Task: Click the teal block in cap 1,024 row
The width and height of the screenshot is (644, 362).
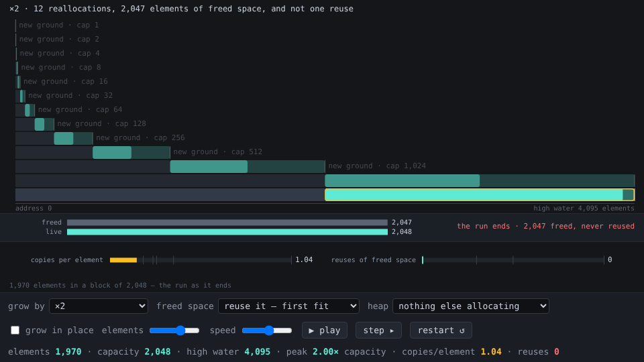Action: [x=209, y=167]
